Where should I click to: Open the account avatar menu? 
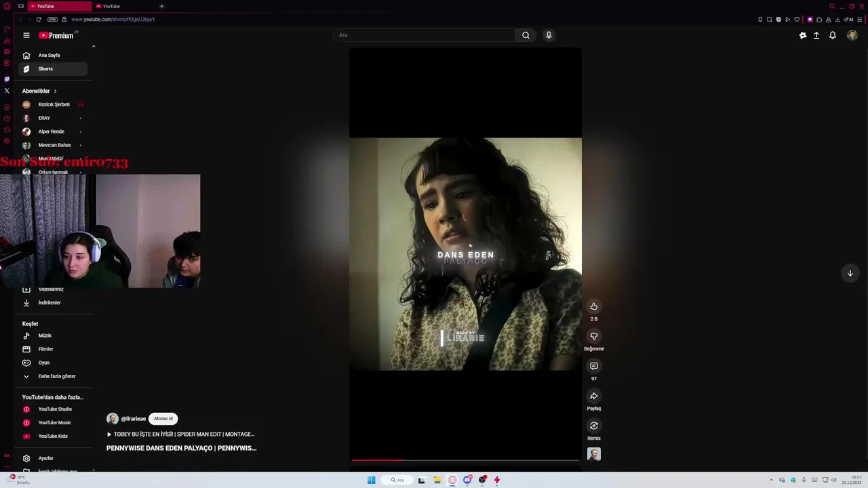[x=852, y=35]
